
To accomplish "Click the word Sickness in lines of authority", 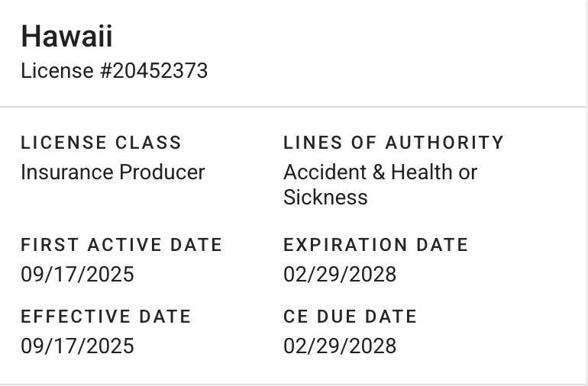I will 325,198.
